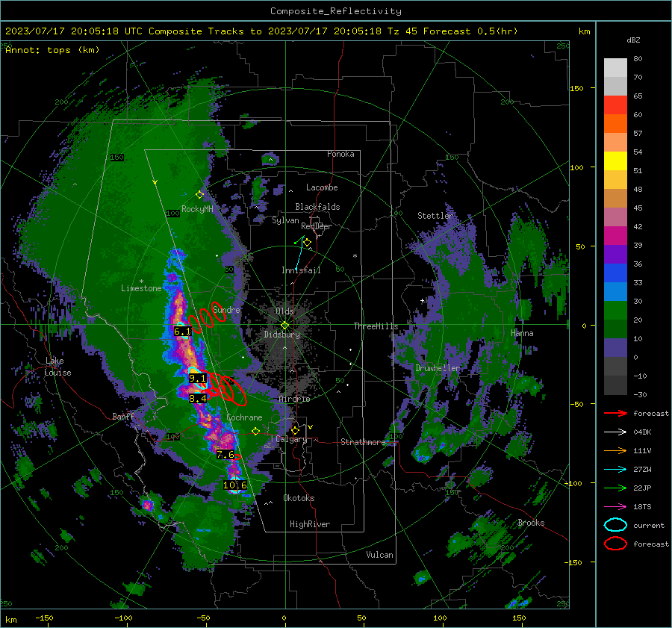The image size is (672, 628).
Task: Click the 'Annot: tops (km)' annotation text
Action: coord(52,50)
